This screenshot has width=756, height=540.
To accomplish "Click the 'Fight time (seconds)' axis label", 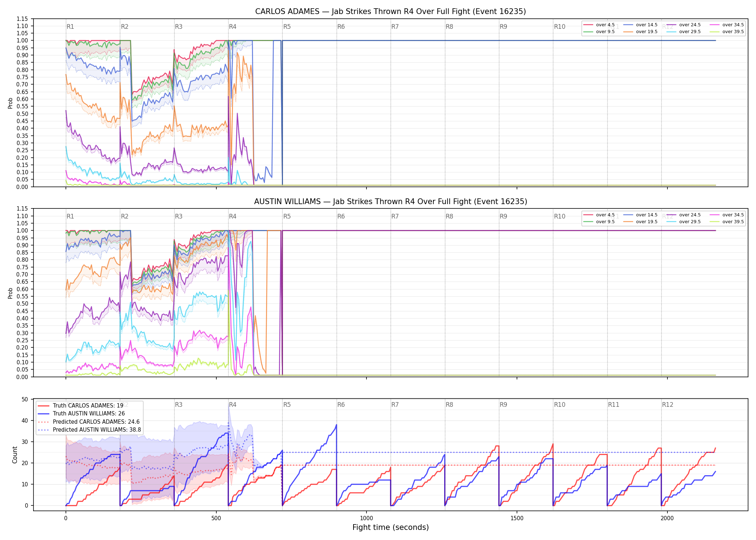I will click(391, 527).
